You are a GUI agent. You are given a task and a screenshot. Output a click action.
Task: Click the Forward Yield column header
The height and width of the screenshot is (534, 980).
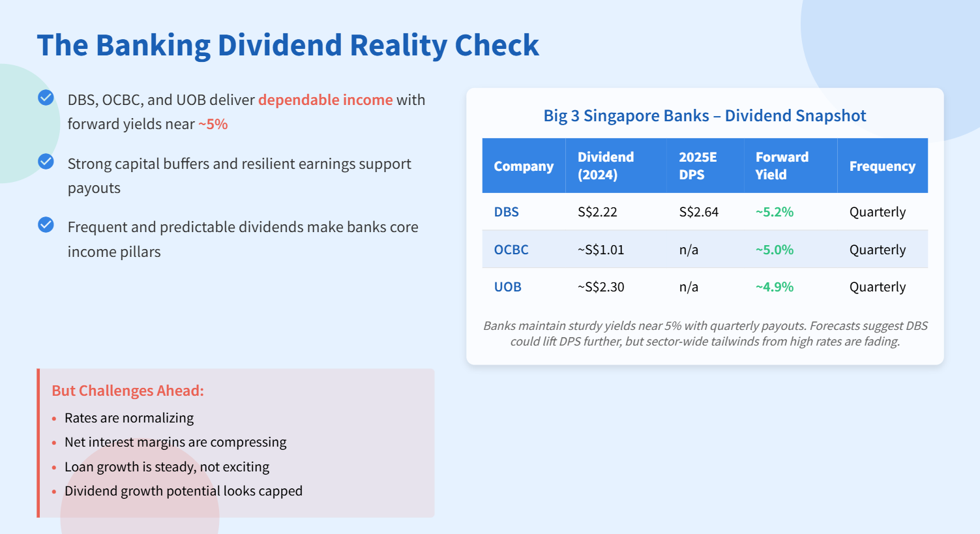click(x=790, y=166)
